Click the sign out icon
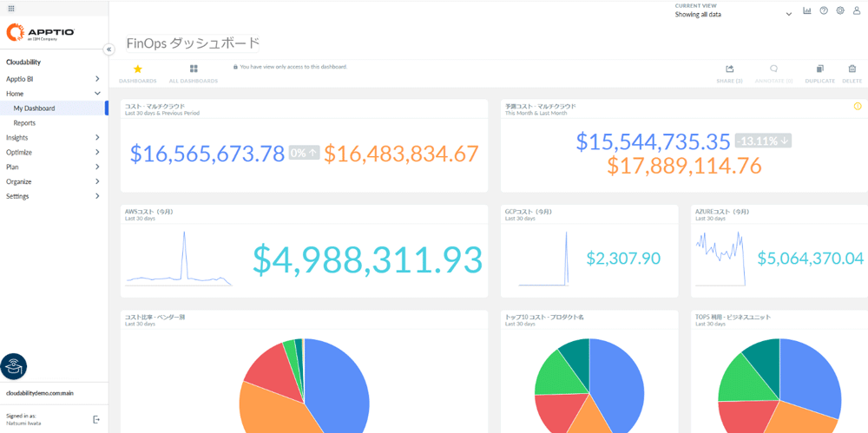Viewport: 868px width, 433px height. click(x=96, y=419)
